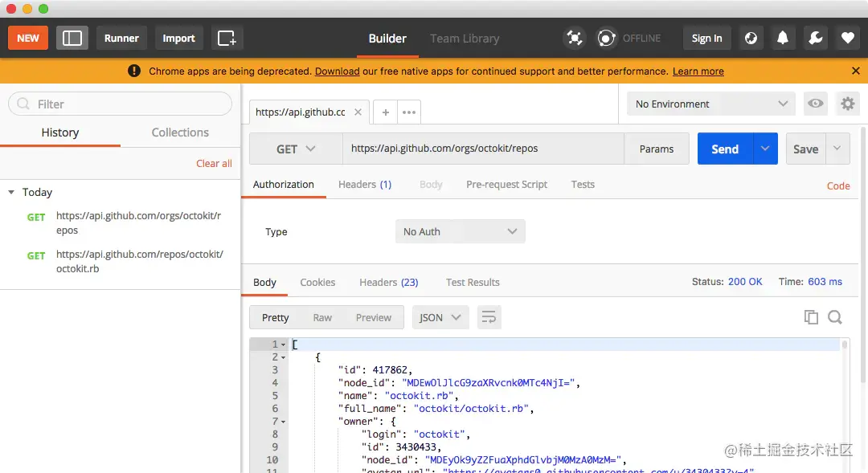Image resolution: width=868 pixels, height=473 pixels.
Task: Switch response view to Pretty
Action: (x=275, y=317)
